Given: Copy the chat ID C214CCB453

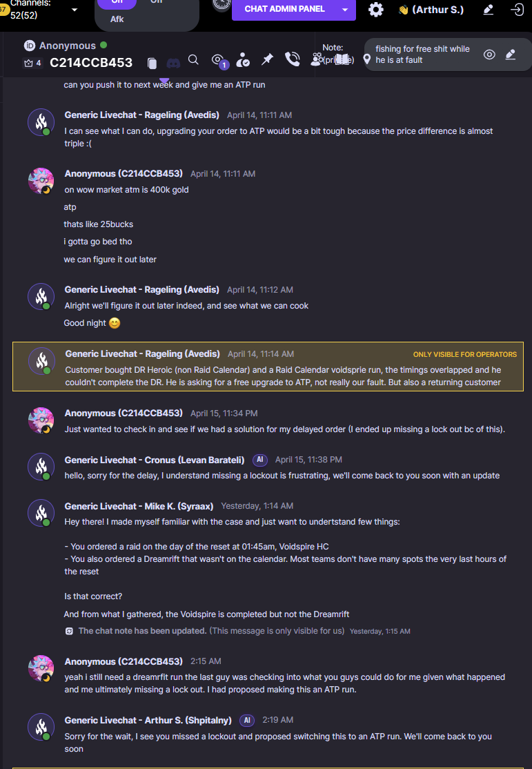Looking at the screenshot, I should pyautogui.click(x=152, y=63).
